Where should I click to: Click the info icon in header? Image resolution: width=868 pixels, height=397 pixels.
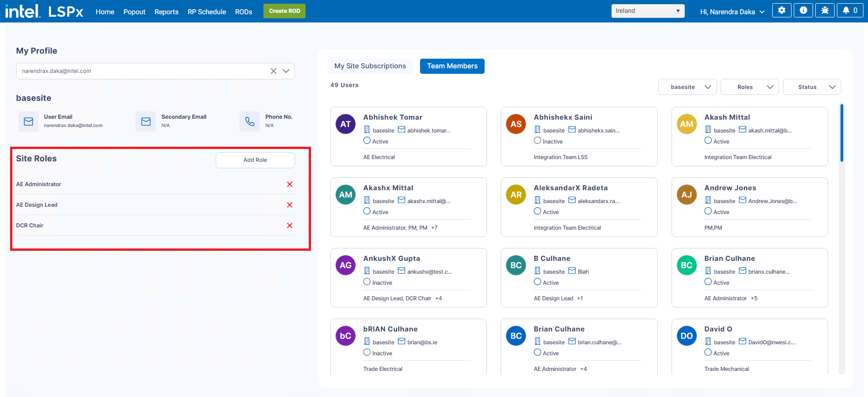pos(803,11)
